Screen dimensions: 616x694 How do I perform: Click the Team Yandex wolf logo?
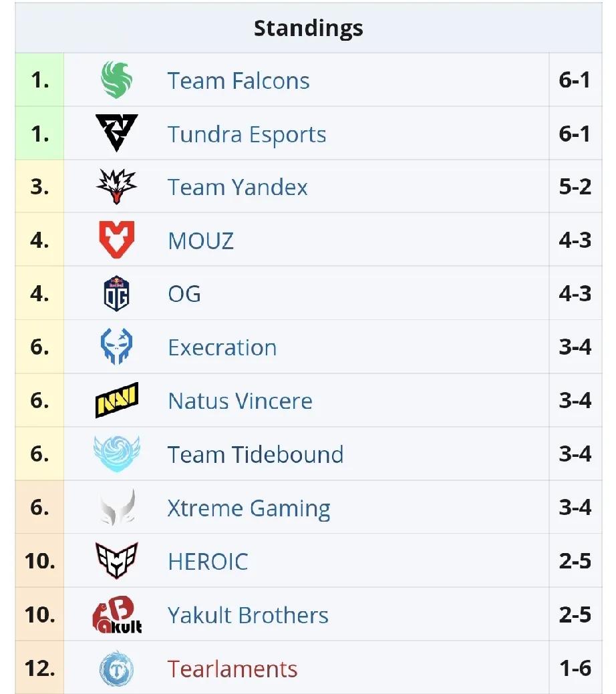click(x=117, y=187)
